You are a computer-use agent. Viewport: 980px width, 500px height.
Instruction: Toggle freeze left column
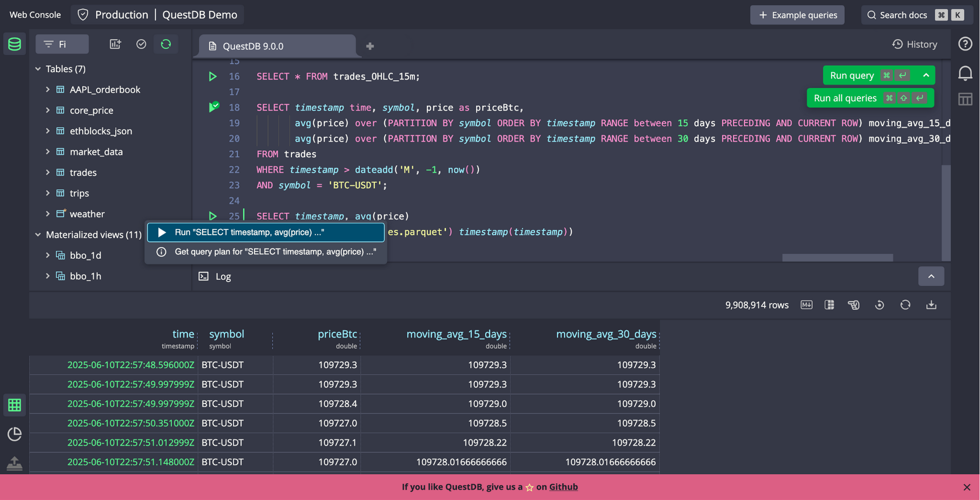point(829,305)
